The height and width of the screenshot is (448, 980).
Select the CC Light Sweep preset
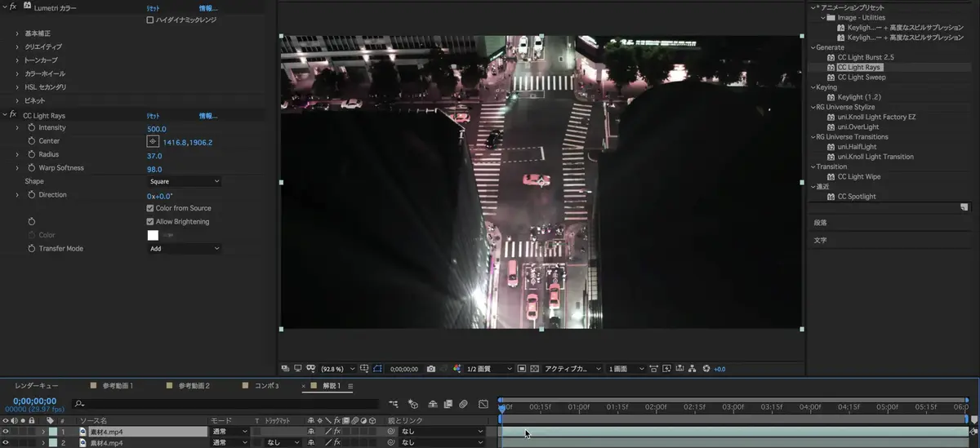pos(861,78)
